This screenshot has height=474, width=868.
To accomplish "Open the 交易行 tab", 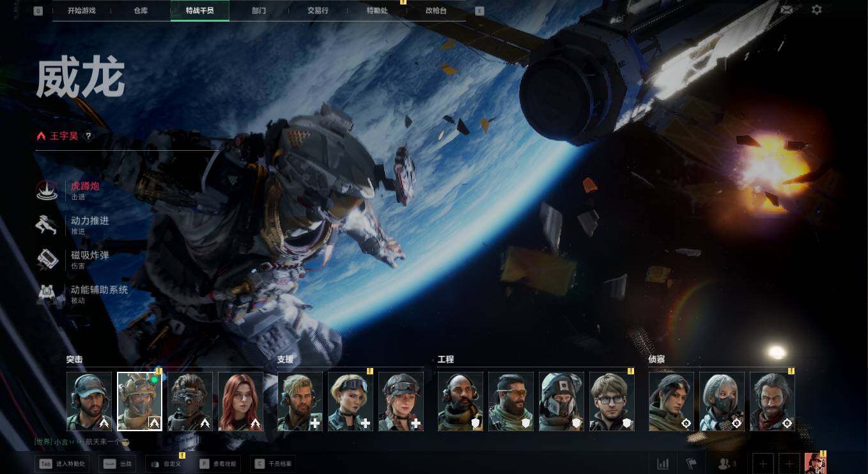I will click(x=318, y=10).
